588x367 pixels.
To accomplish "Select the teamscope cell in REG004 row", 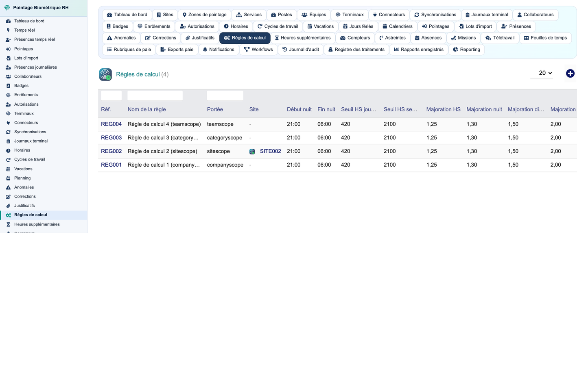I will (220, 124).
